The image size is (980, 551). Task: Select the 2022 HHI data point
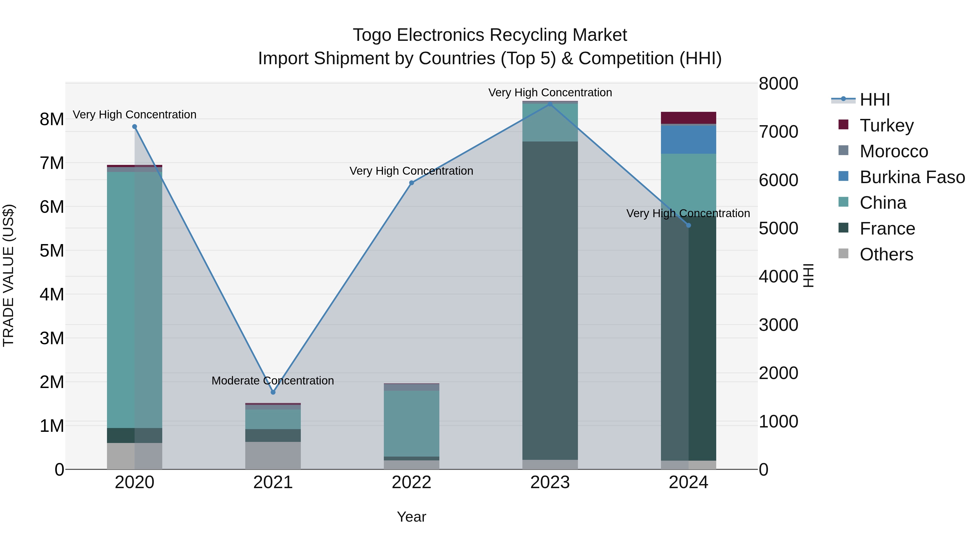[x=411, y=183]
